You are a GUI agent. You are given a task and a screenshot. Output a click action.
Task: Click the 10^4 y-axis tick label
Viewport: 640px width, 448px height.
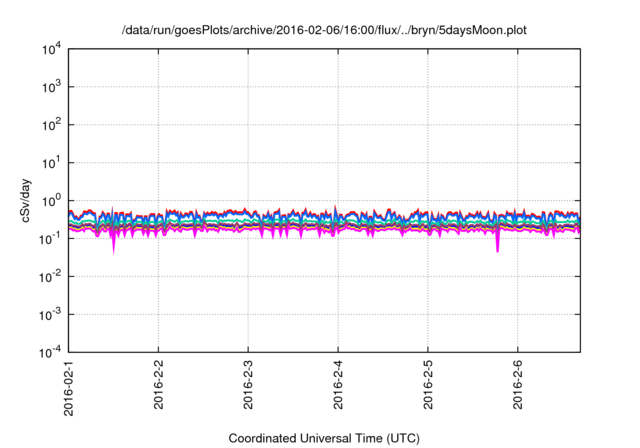51,49
